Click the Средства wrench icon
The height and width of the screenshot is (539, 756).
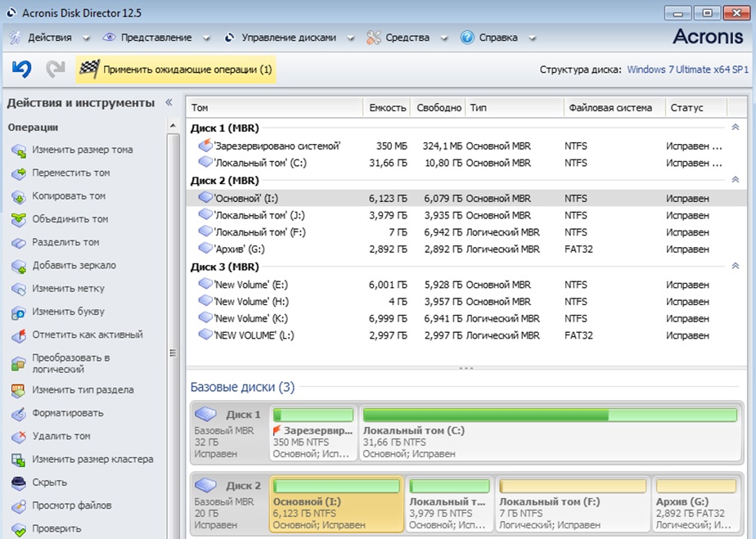click(x=373, y=38)
